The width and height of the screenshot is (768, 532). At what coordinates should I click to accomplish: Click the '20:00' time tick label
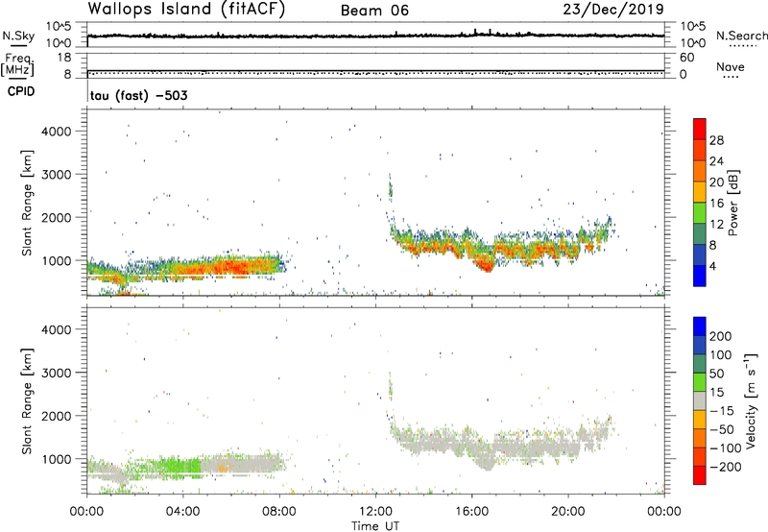(x=568, y=512)
